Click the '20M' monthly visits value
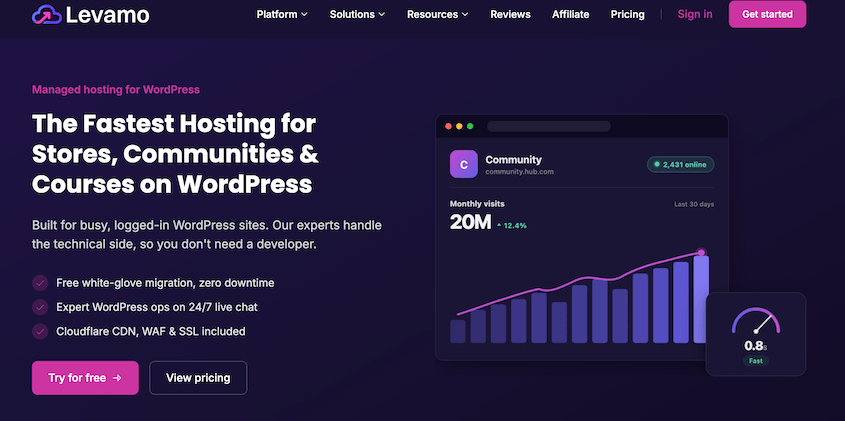The height and width of the screenshot is (421, 845). pyautogui.click(x=470, y=222)
